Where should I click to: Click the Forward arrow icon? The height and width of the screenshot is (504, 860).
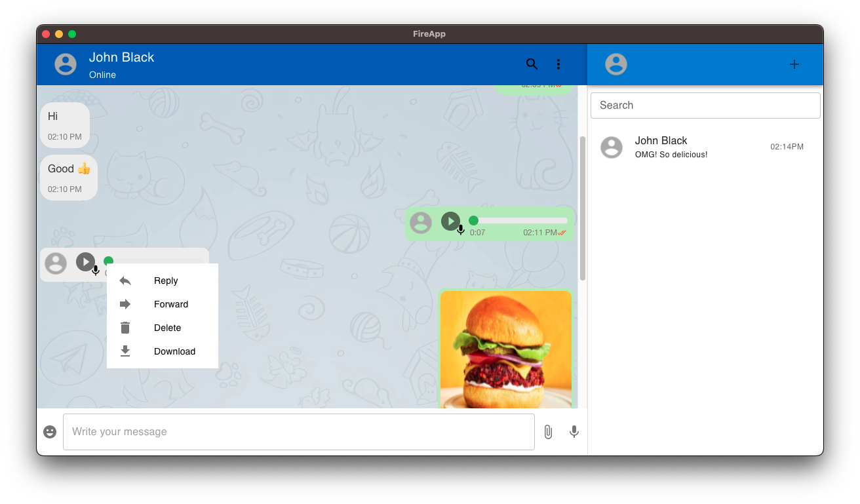[x=125, y=304]
